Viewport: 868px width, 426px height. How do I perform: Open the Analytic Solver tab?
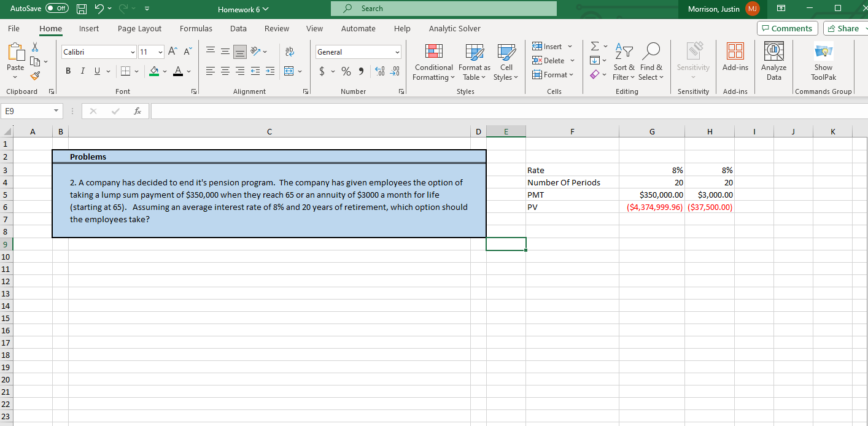tap(454, 28)
